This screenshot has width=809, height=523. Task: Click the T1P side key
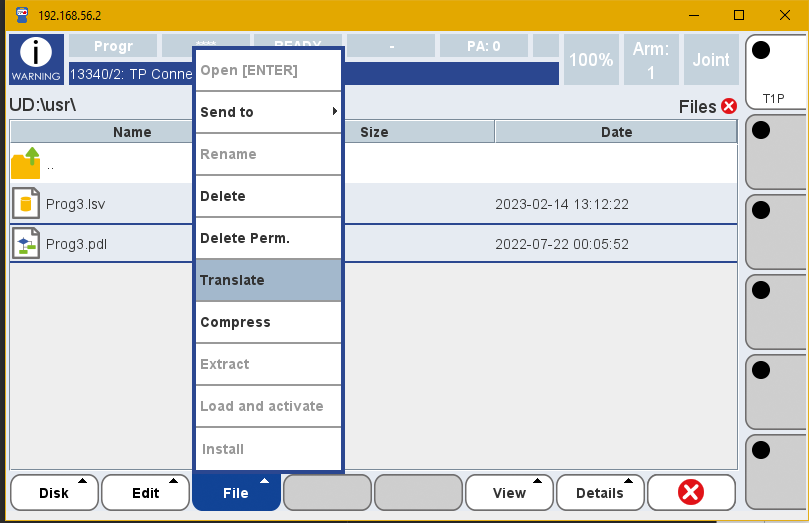775,73
